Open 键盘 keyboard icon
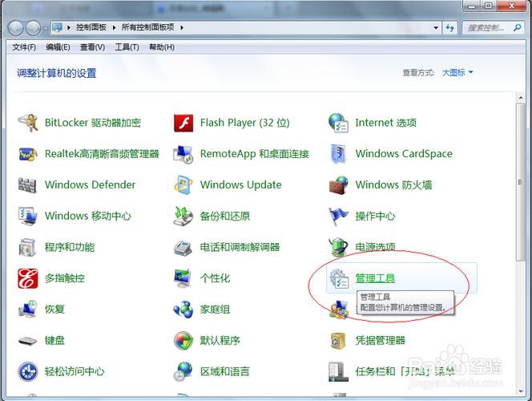 pyautogui.click(x=28, y=341)
